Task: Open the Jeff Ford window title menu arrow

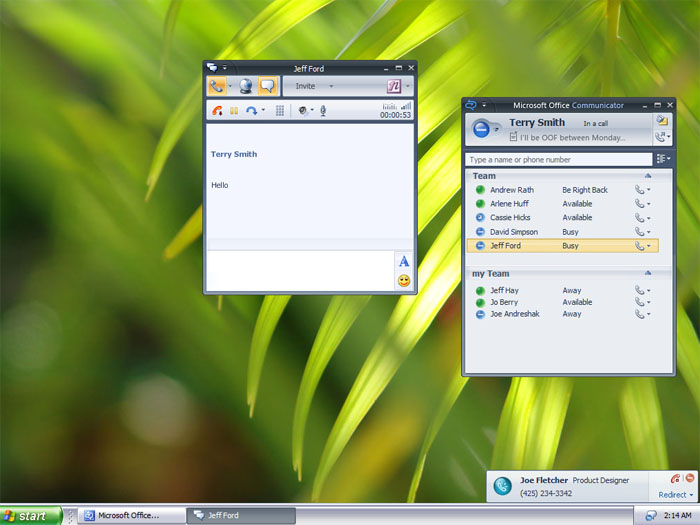Action: pyautogui.click(x=225, y=68)
